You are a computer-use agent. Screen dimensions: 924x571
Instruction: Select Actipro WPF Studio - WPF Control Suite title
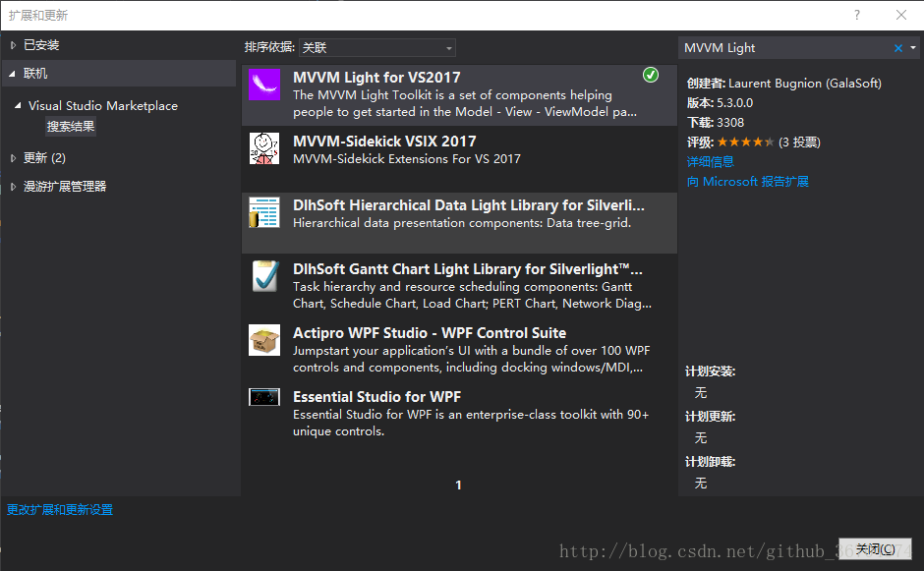430,333
